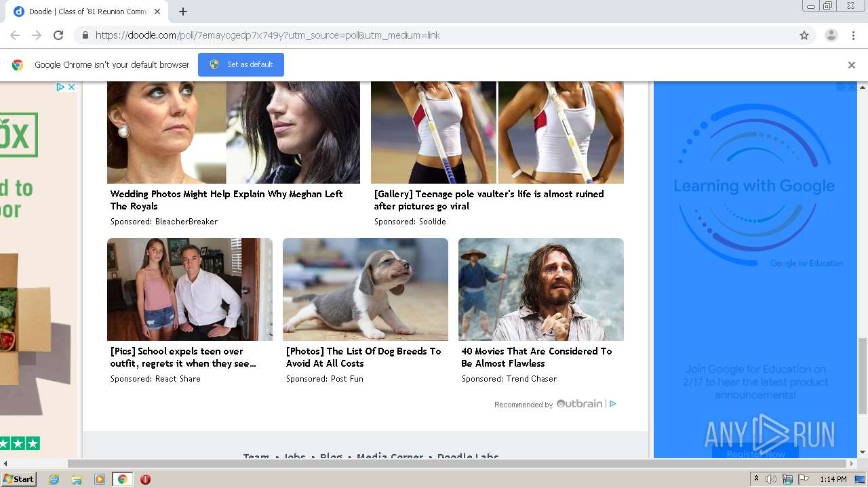Open the Outbrain recommendation link
Viewport: 868px width, 488px height.
[x=549, y=404]
